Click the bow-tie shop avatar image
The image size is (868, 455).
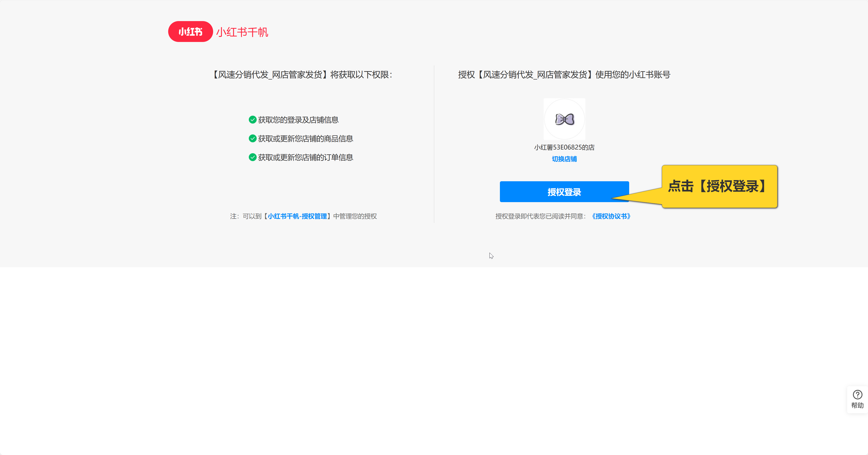tap(564, 119)
